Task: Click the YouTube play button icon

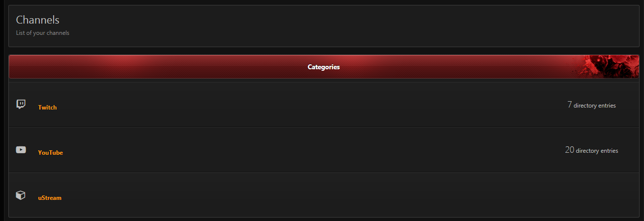Action: pos(21,150)
